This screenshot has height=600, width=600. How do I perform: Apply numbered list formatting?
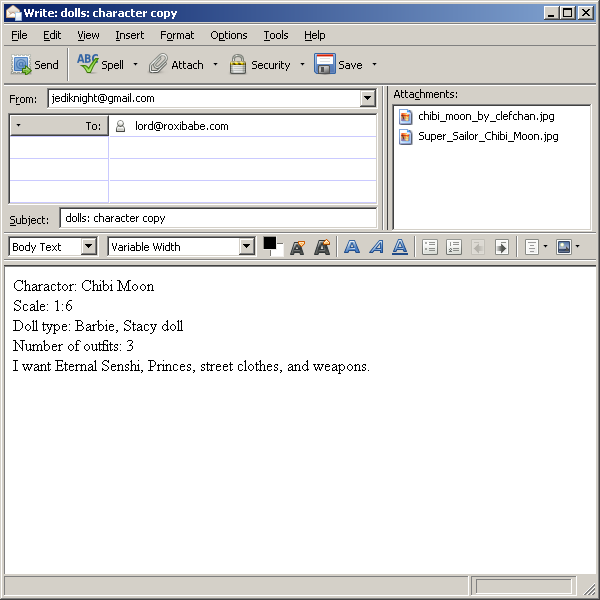[x=454, y=247]
